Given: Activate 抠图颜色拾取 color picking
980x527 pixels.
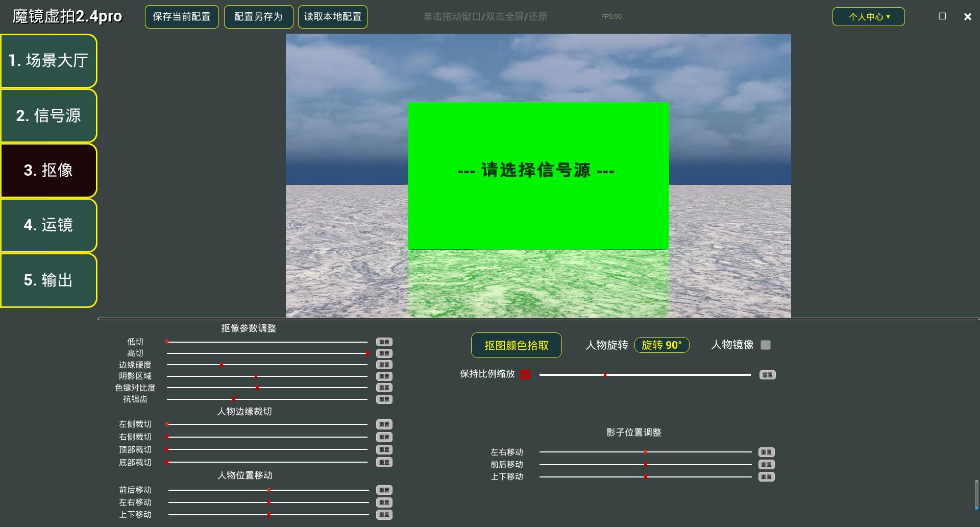Looking at the screenshot, I should (516, 345).
